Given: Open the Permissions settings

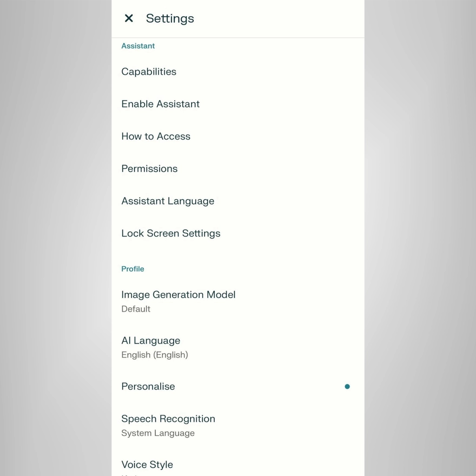Looking at the screenshot, I should [149, 168].
